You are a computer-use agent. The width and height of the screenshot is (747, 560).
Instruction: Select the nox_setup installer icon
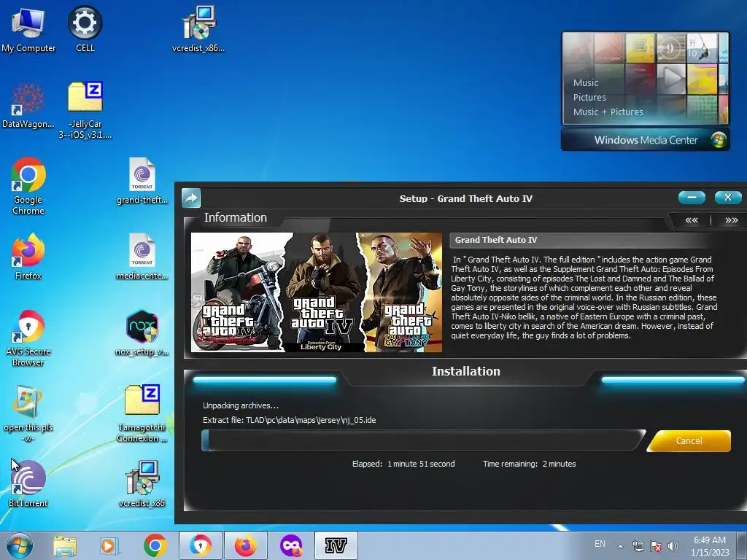click(x=142, y=333)
